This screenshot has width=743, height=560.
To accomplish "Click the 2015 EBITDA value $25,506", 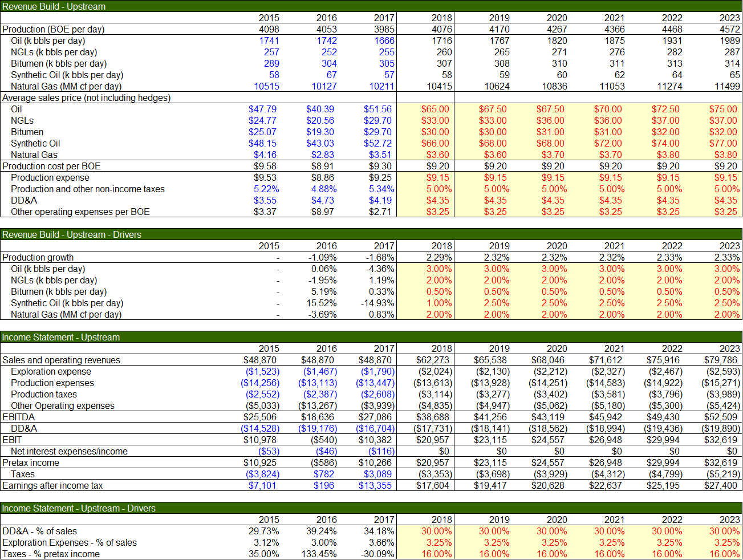I will coord(260,417).
